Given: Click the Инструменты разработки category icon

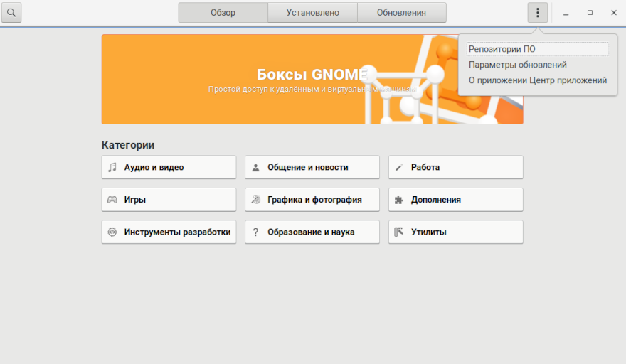Looking at the screenshot, I should tap(112, 232).
